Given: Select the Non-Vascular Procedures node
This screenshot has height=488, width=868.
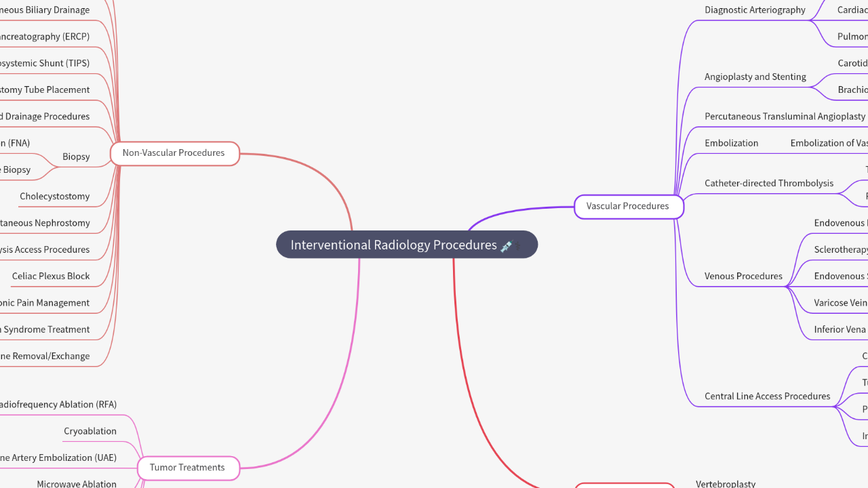Looking at the screenshot, I should tap(174, 153).
